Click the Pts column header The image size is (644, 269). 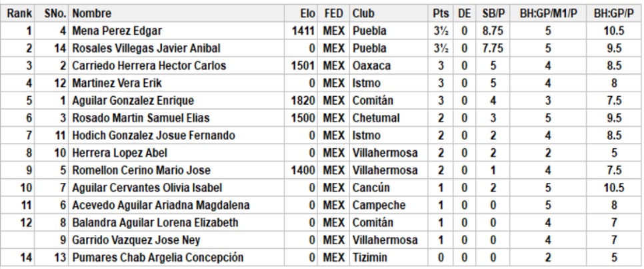[x=441, y=13]
